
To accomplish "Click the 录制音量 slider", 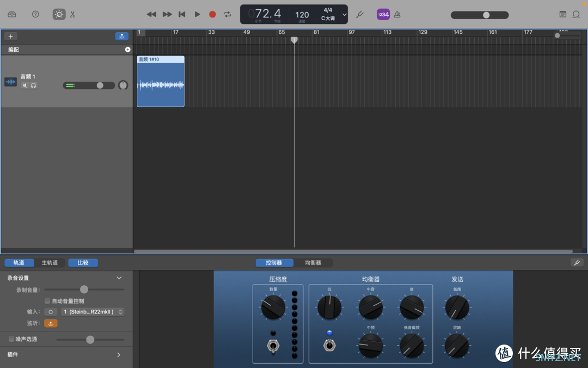I will pos(84,289).
